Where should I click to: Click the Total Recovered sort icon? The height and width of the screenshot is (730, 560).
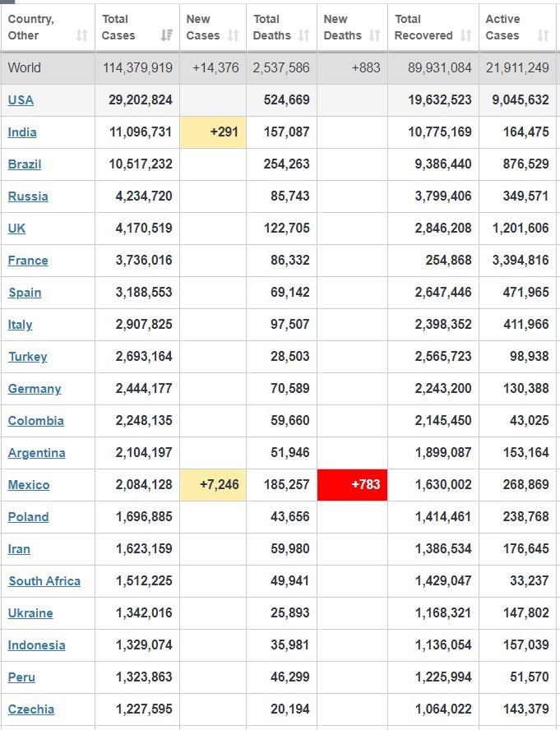[x=466, y=35]
